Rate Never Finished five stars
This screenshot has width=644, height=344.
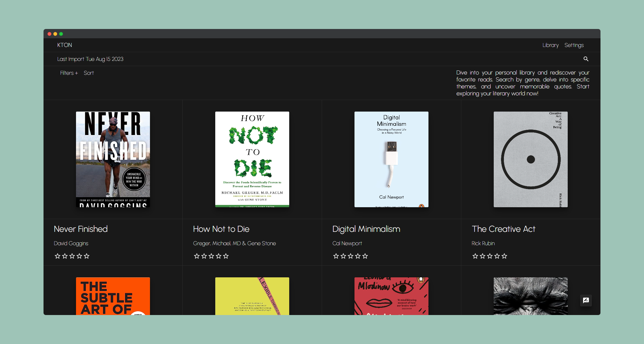point(86,256)
